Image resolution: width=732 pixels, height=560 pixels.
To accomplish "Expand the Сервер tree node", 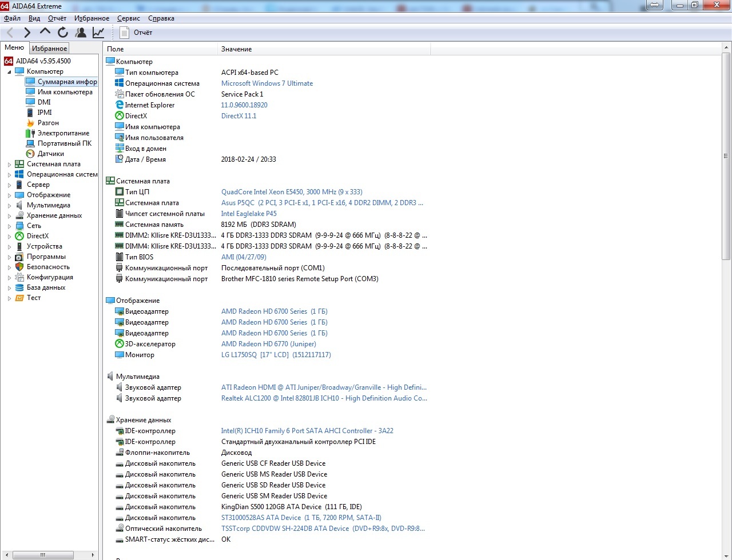I will (9, 185).
